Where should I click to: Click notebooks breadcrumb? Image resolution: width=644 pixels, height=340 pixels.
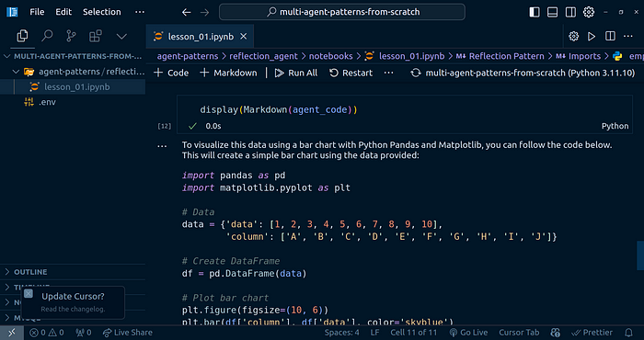coord(330,56)
